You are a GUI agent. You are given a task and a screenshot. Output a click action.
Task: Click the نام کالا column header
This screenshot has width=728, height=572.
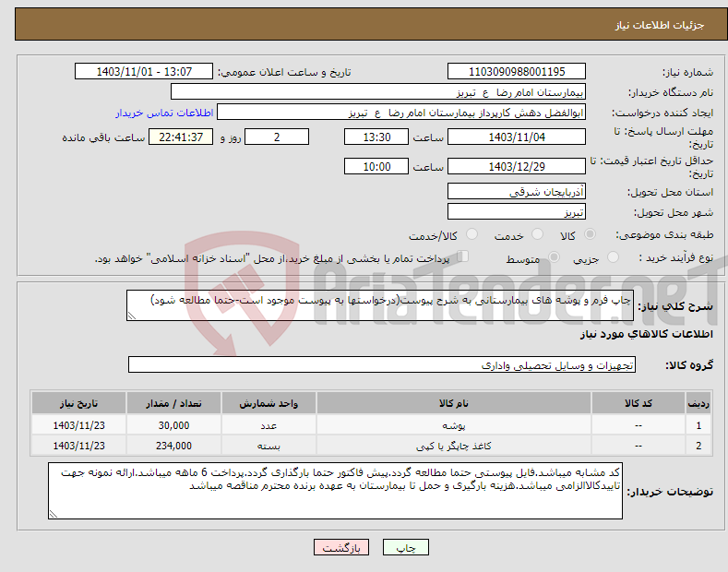[x=454, y=403]
